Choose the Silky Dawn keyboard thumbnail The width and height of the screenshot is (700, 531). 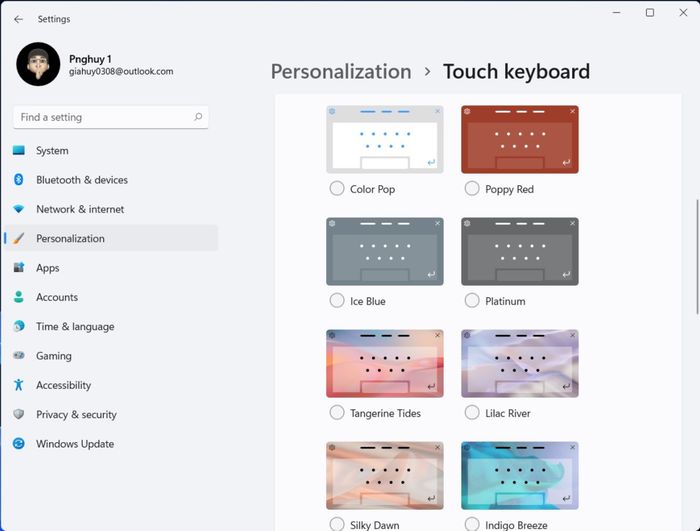point(385,476)
